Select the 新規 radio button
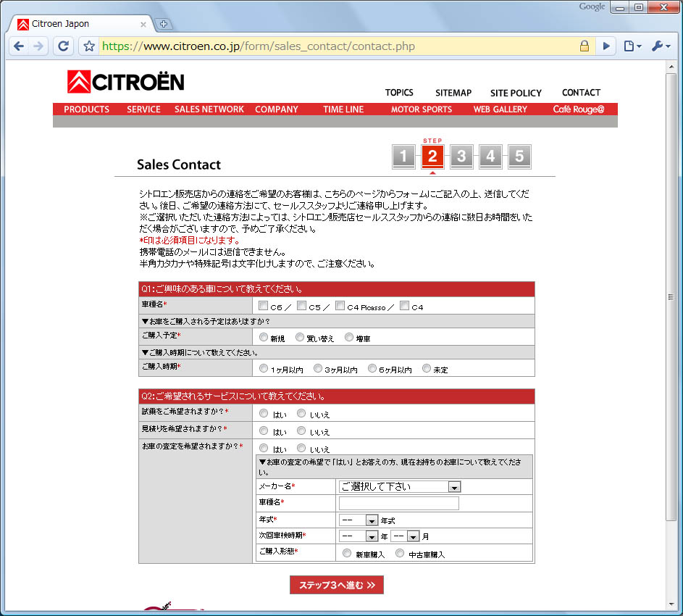Screen dimensions: 683x616 pos(264,337)
